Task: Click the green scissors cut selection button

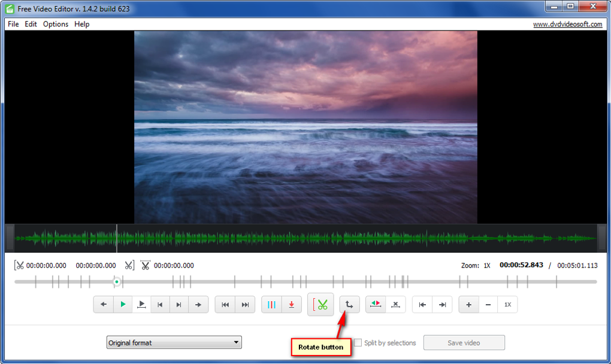Action: (320, 305)
